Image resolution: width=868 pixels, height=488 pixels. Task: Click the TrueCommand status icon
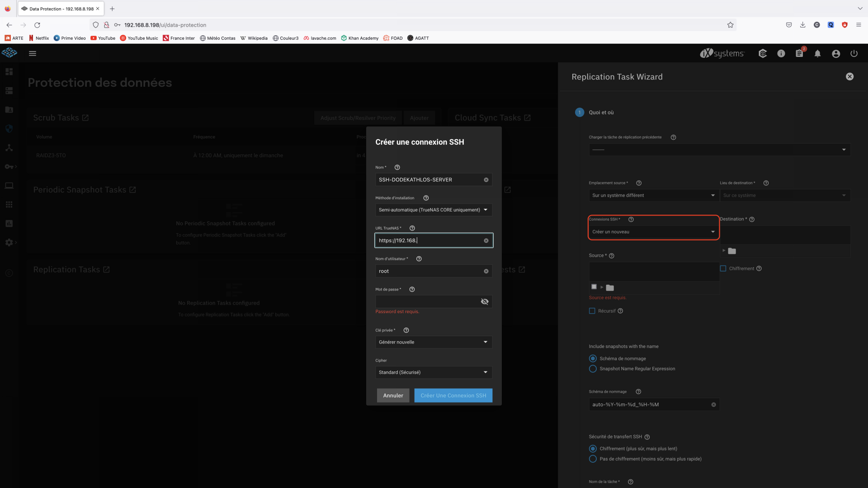[x=763, y=54]
